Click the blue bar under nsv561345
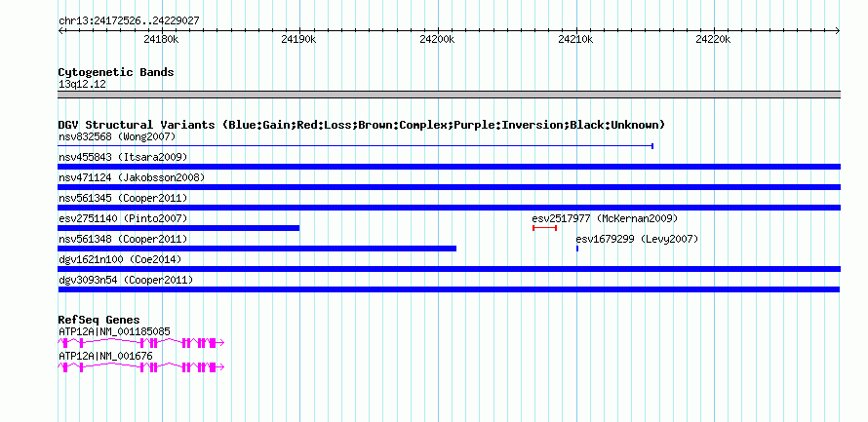The image size is (868, 422). tap(449, 208)
